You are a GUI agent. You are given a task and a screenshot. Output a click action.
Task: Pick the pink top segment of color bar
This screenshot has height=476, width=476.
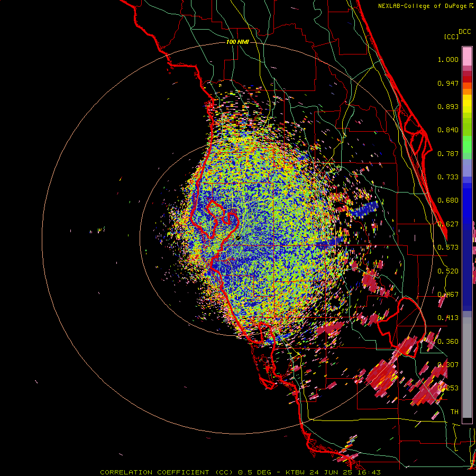[x=467, y=57]
